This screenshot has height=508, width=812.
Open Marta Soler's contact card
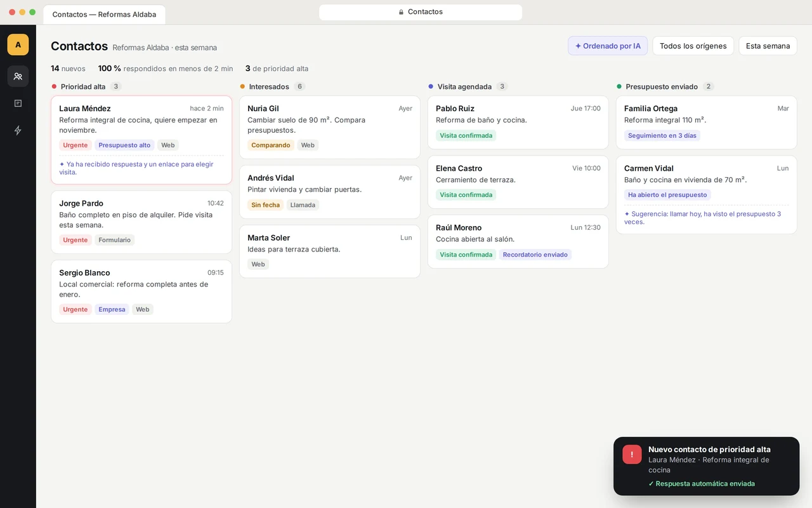click(330, 251)
